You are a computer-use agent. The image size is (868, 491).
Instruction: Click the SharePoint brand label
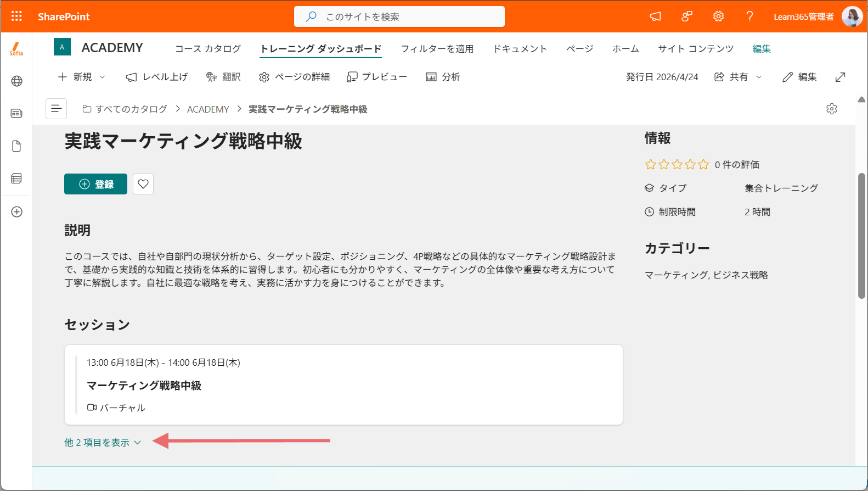coord(64,16)
